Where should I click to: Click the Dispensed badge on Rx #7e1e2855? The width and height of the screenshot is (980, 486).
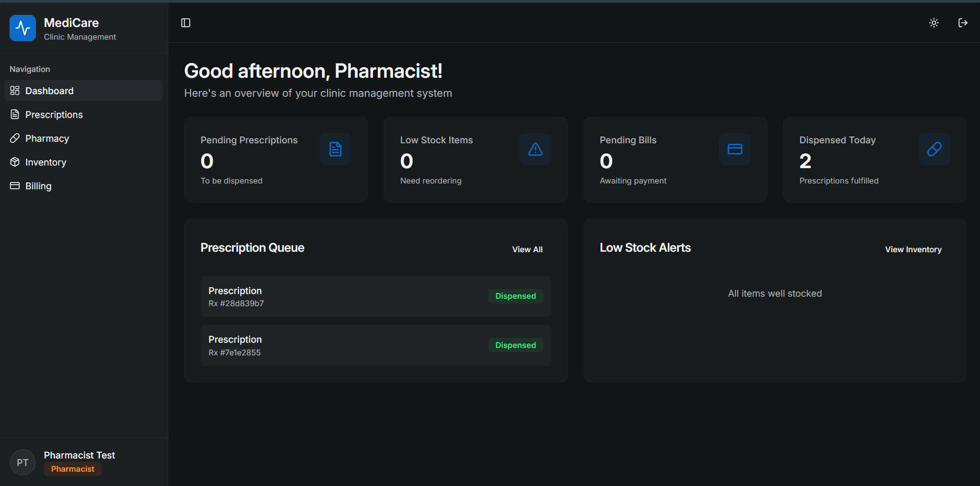tap(515, 345)
